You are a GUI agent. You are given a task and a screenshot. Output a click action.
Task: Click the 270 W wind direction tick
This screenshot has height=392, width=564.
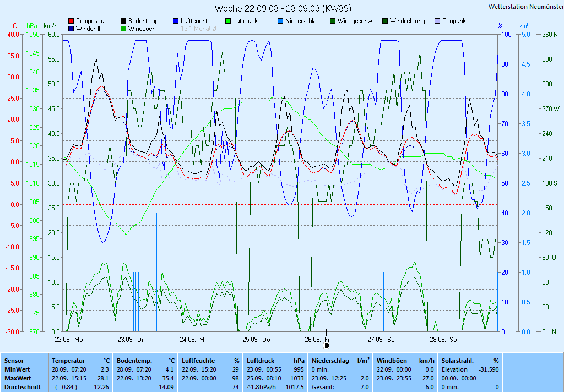551,108
